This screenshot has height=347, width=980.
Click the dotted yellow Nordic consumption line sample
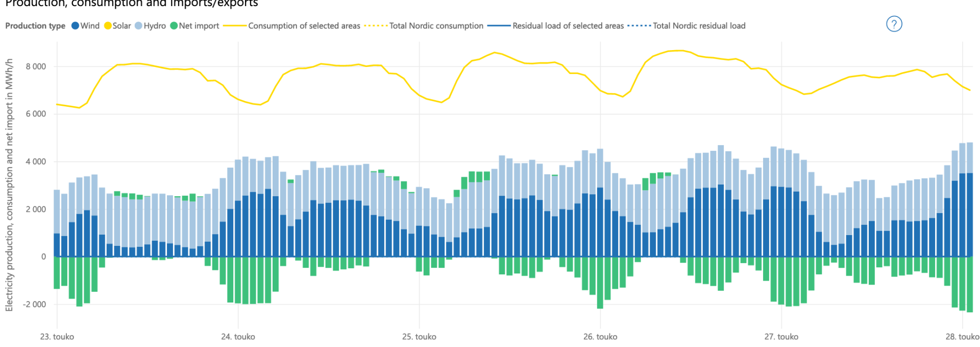tap(376, 26)
